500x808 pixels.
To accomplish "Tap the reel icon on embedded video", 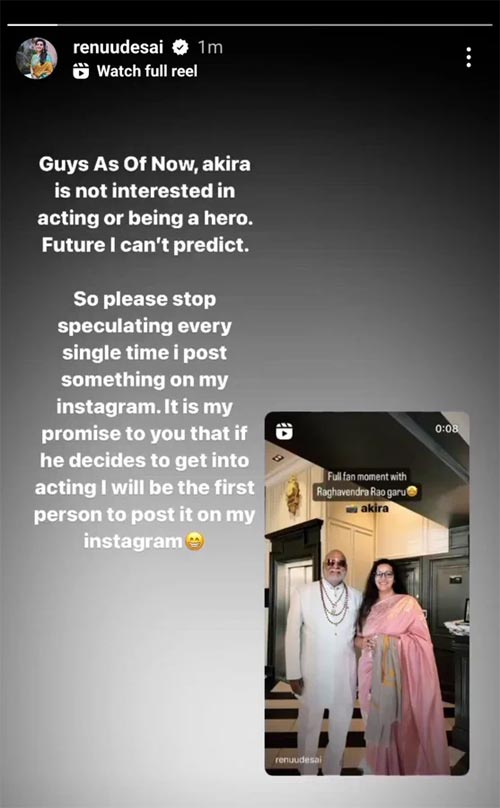I will tap(284, 431).
